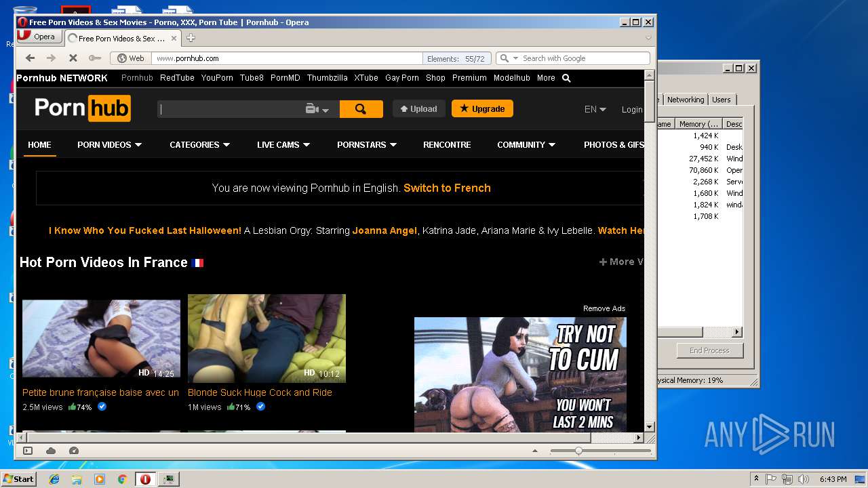Click the Premium link in network bar
The image size is (868, 488).
[x=469, y=78]
